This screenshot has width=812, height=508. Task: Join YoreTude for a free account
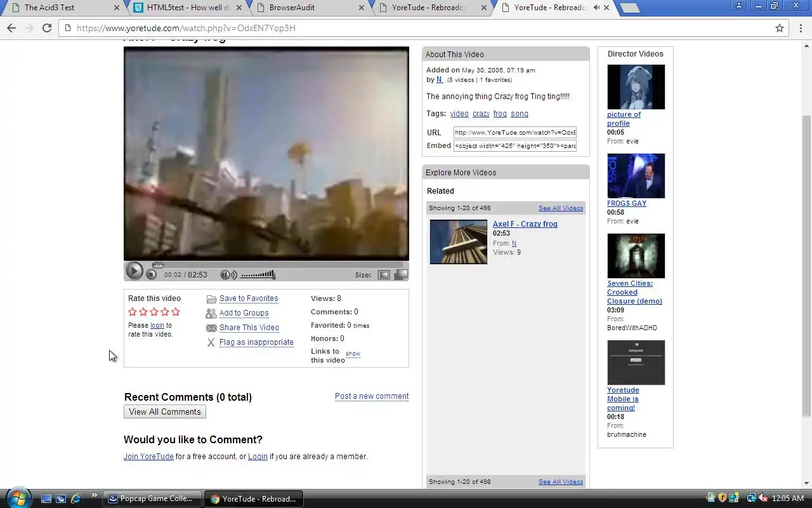[148, 457]
